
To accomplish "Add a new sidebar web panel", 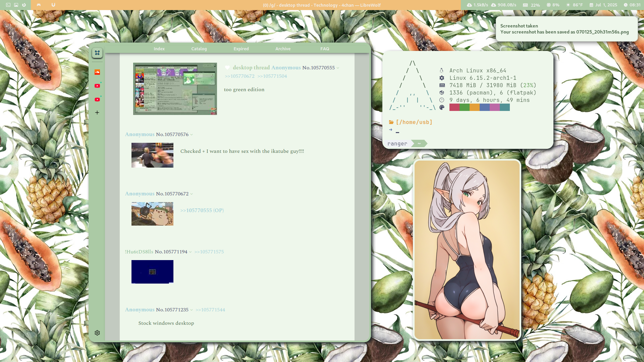I will 97,113.
